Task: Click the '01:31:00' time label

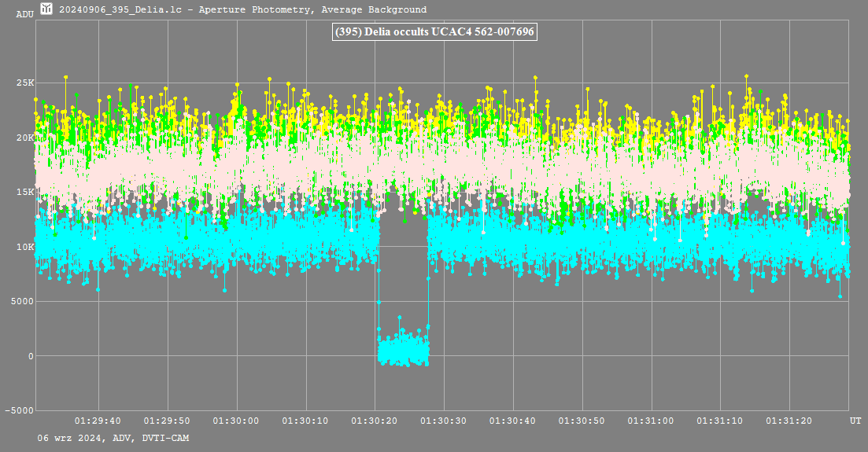Action: 651,421
